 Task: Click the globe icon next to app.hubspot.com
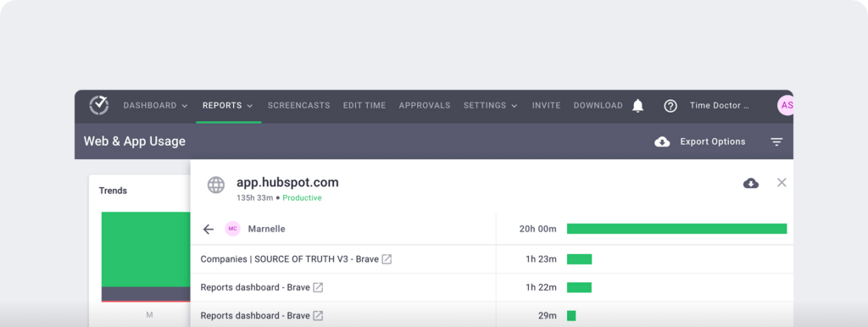pyautogui.click(x=216, y=185)
